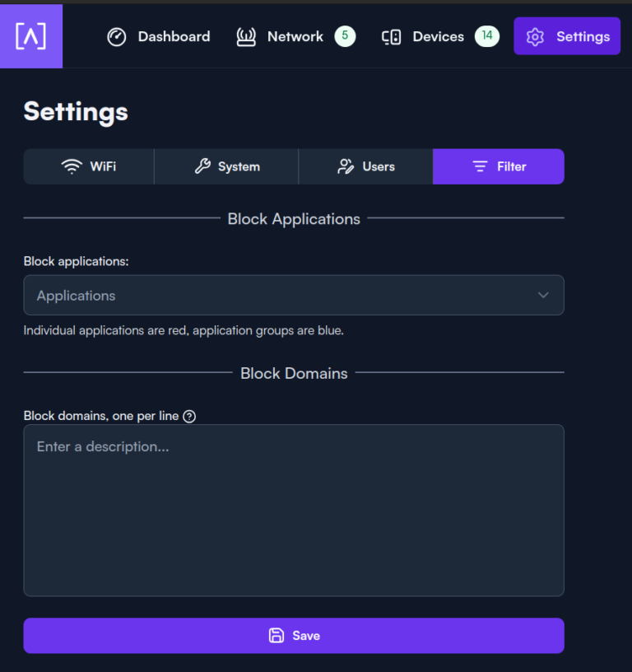Click the Network router icon

tap(246, 37)
